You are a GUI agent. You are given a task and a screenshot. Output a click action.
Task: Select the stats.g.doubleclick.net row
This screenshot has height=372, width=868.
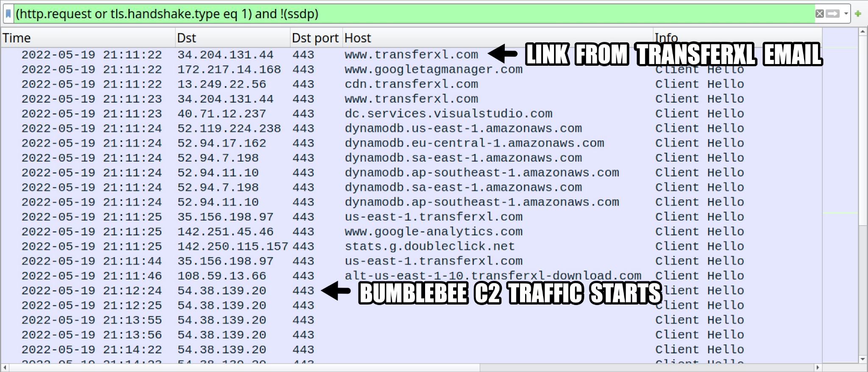[x=411, y=246]
